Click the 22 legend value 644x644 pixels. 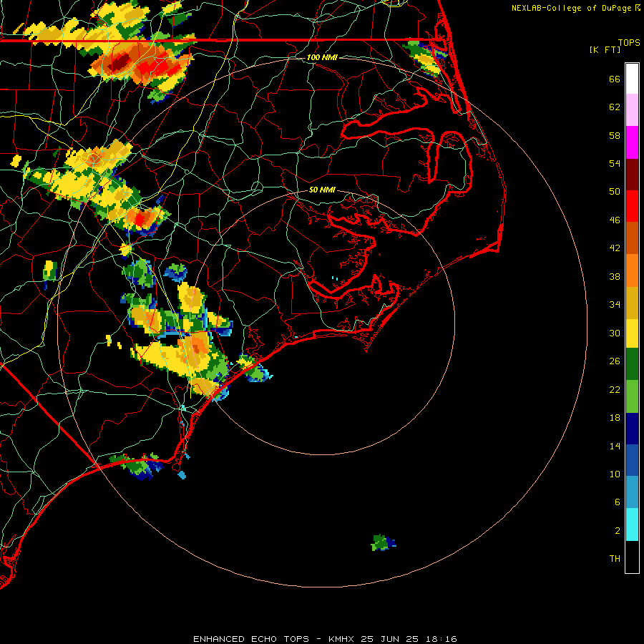[x=615, y=389]
